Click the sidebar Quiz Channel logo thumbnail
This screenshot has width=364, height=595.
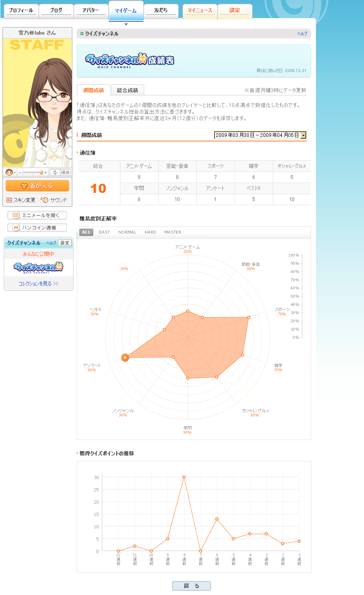(38, 268)
